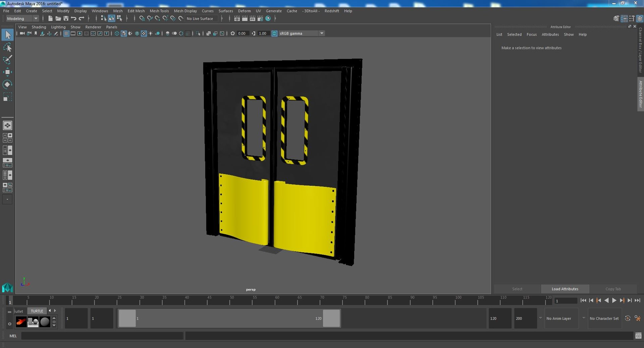Open the sRGB gamma view transform dropdown
The height and width of the screenshot is (348, 644).
click(302, 33)
